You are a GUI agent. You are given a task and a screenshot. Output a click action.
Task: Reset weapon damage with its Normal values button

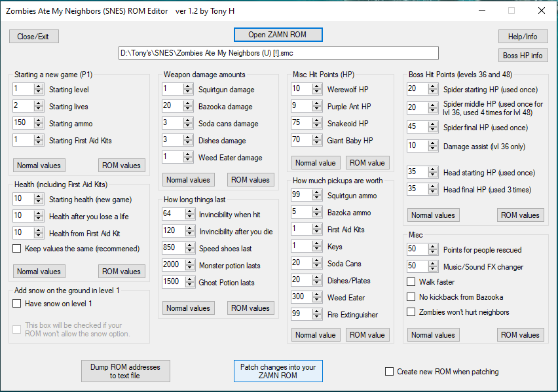[188, 180]
